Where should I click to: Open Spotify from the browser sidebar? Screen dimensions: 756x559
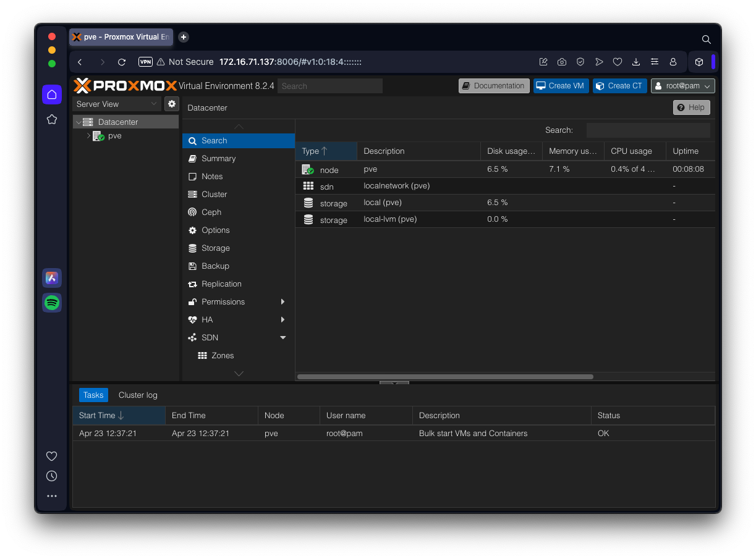(x=52, y=303)
